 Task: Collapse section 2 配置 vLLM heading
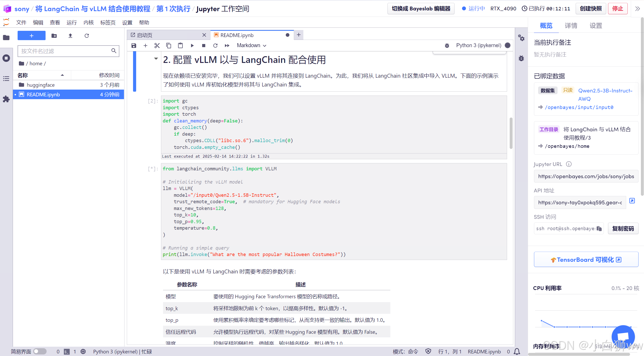click(156, 59)
